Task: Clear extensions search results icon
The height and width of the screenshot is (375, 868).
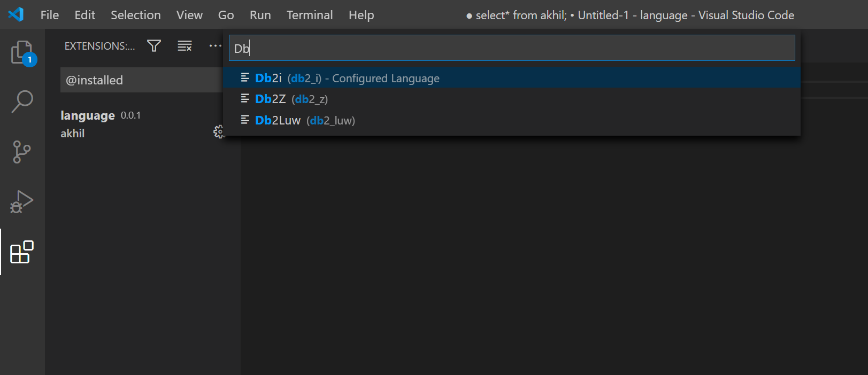Action: (185, 46)
